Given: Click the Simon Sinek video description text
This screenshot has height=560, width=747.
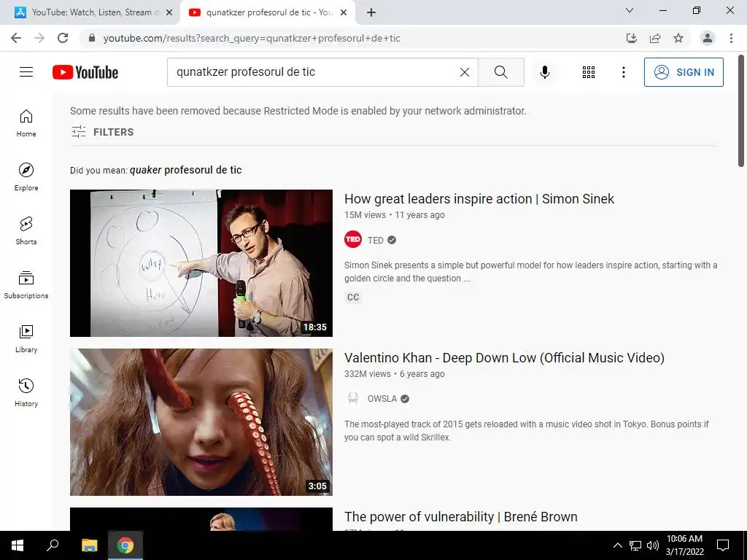Looking at the screenshot, I should pos(531,271).
